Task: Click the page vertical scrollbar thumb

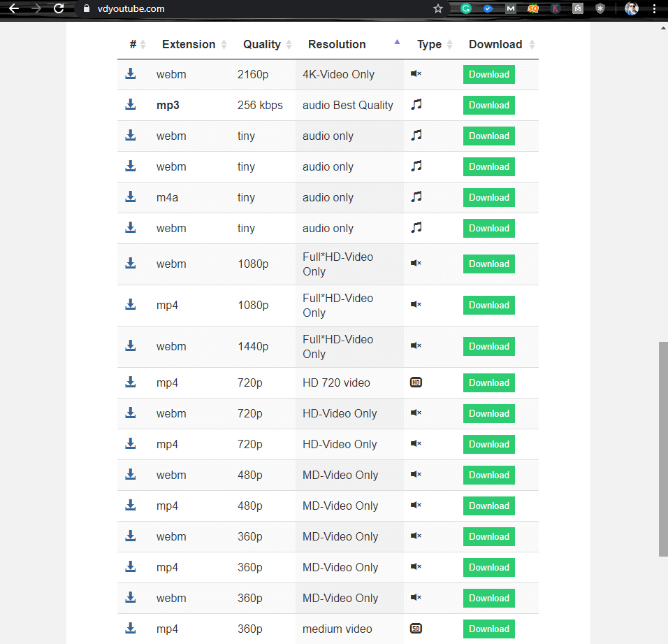Action: click(x=663, y=448)
